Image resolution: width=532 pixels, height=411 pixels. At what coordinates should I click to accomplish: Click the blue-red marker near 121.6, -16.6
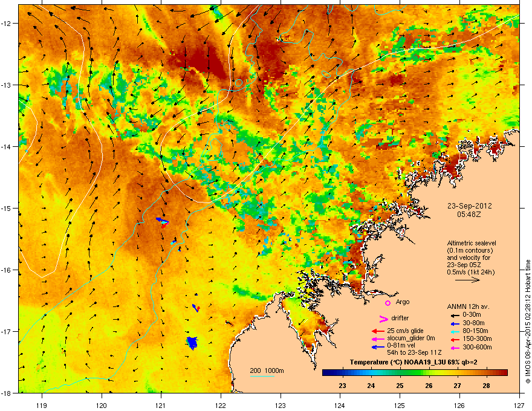click(196, 308)
